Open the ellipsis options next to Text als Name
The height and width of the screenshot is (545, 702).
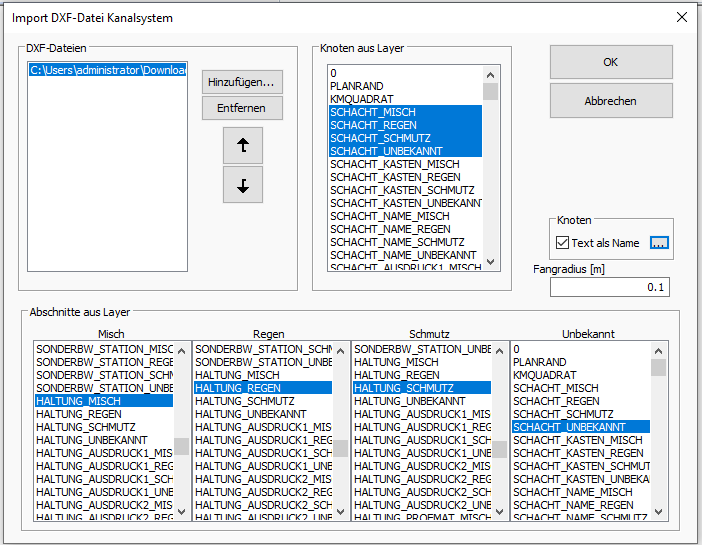pyautogui.click(x=659, y=242)
